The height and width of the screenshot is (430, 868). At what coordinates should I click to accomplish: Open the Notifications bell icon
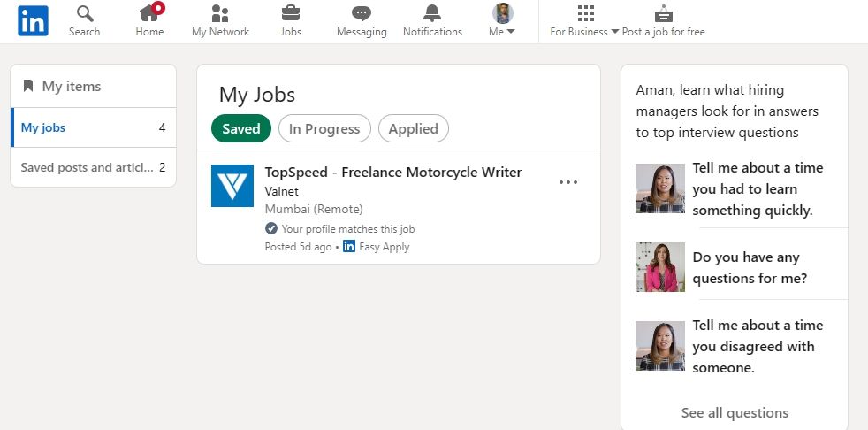point(432,14)
